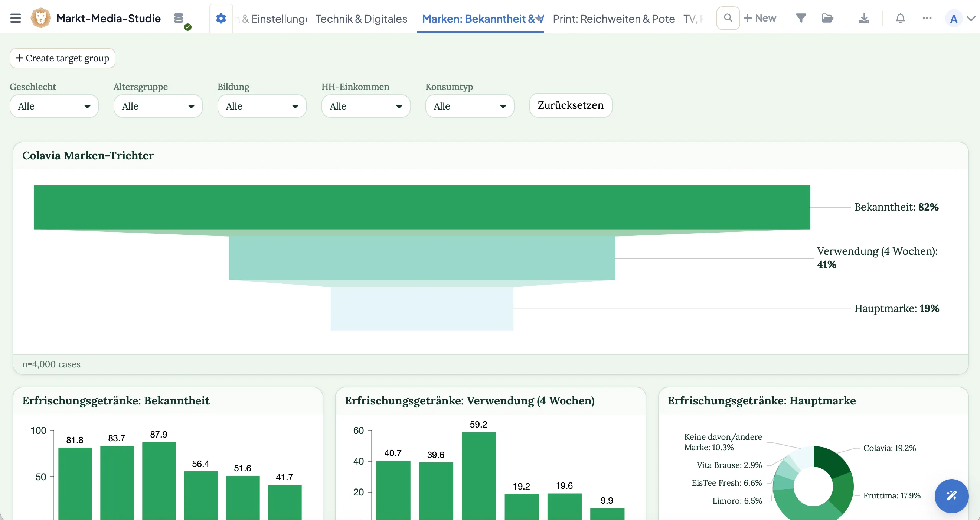Screen dimensions: 980x520
Task: Click the 'Vita Brause: 2.9%' label
Action: click(729, 465)
